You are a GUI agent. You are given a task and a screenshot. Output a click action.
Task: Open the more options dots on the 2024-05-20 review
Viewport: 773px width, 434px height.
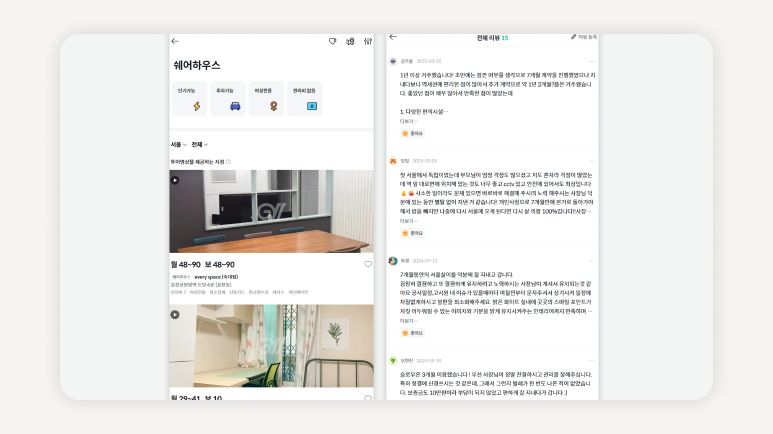point(591,361)
